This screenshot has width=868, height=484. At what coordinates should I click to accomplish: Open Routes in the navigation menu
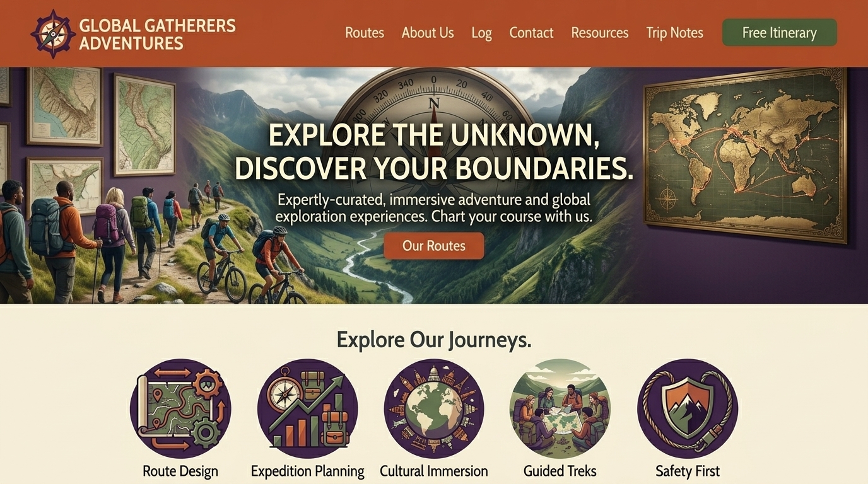(x=365, y=33)
